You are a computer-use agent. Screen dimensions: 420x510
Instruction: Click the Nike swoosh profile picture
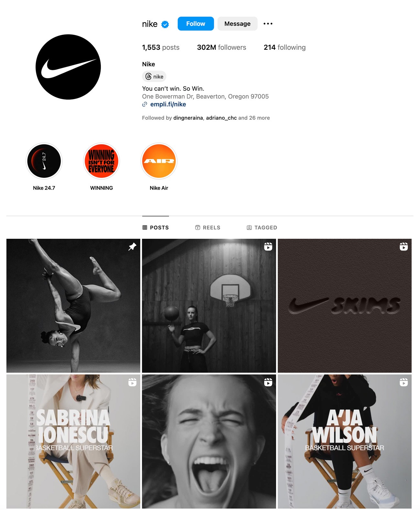tap(68, 67)
